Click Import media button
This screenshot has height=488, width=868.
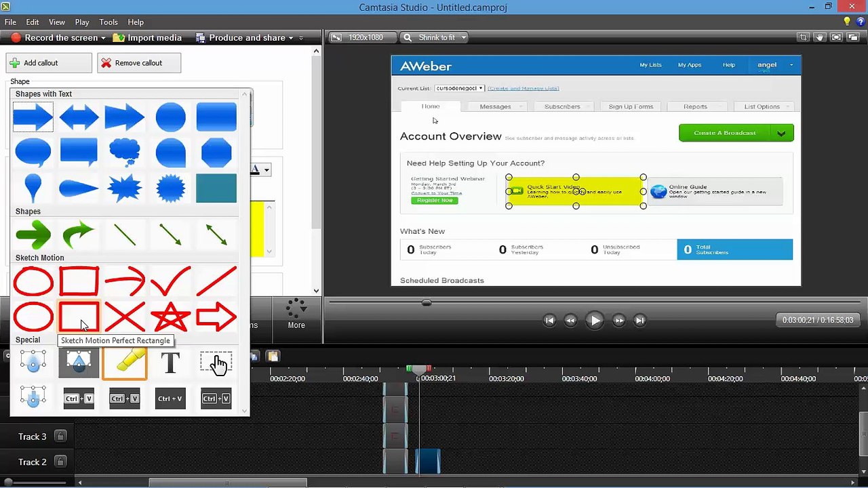[x=147, y=38]
